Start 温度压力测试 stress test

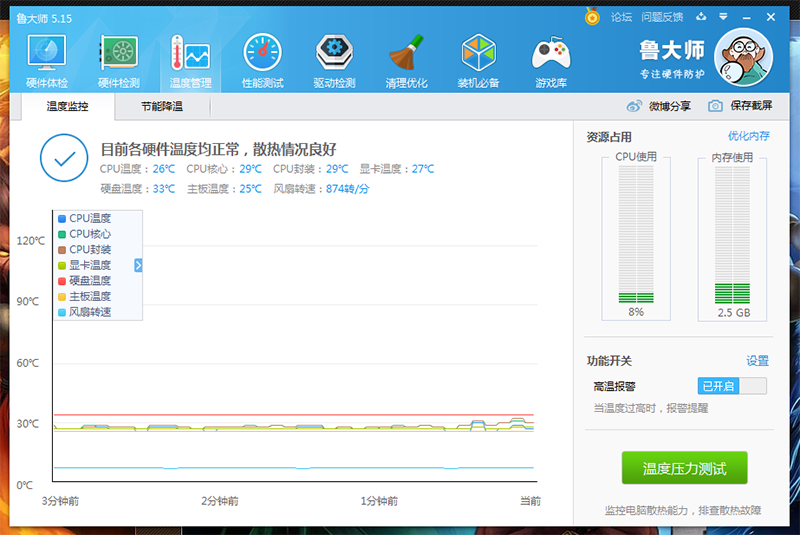click(x=684, y=468)
